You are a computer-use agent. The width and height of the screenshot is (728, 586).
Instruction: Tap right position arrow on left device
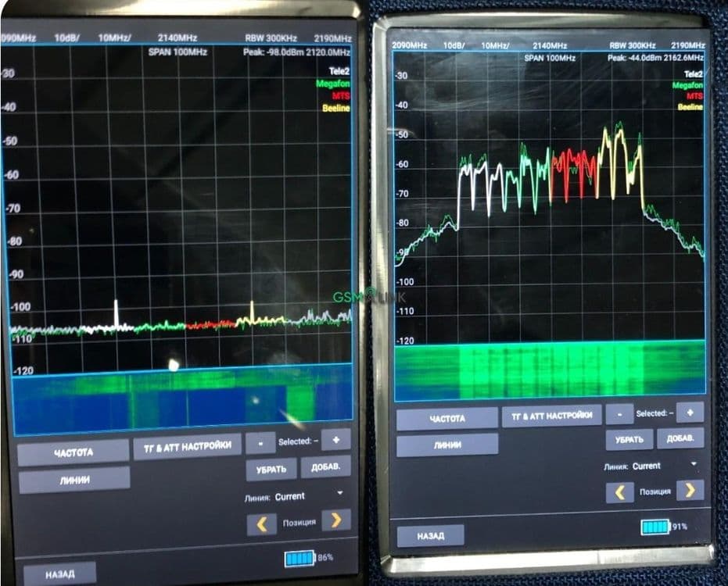coord(336,520)
